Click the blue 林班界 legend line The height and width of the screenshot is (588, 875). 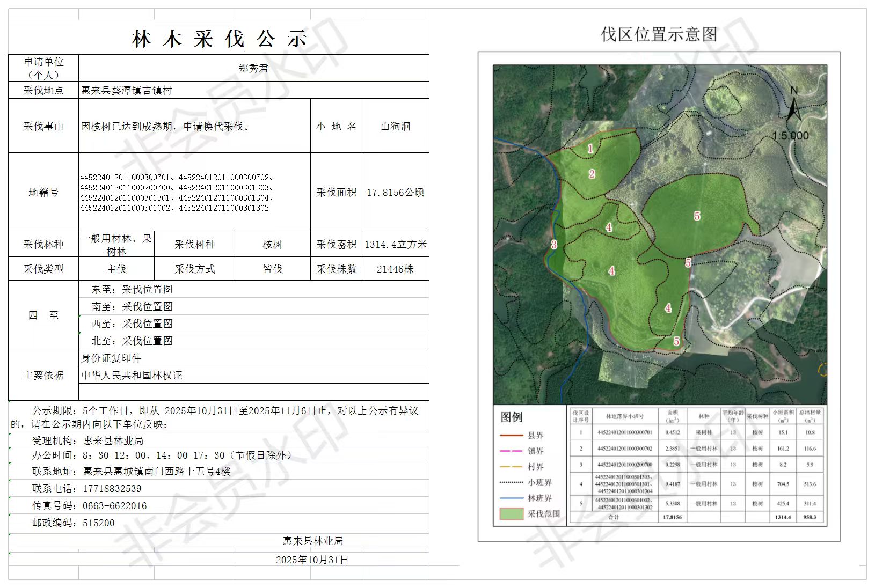511,498
